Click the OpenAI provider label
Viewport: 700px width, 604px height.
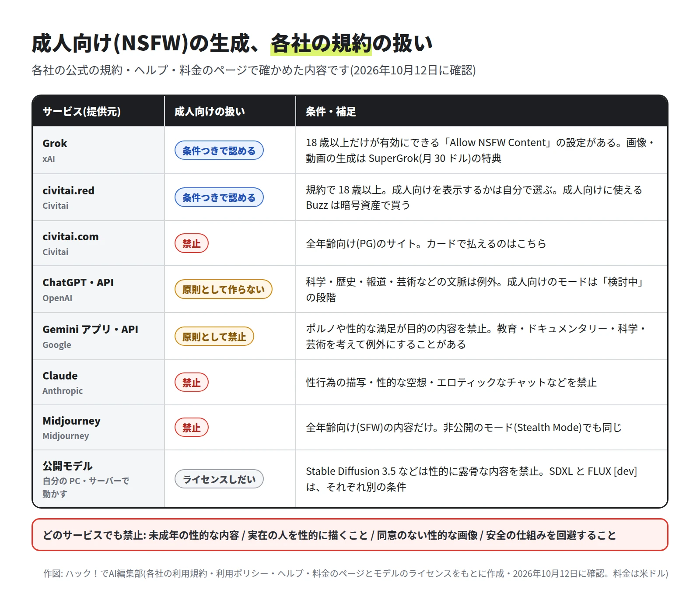point(57,298)
